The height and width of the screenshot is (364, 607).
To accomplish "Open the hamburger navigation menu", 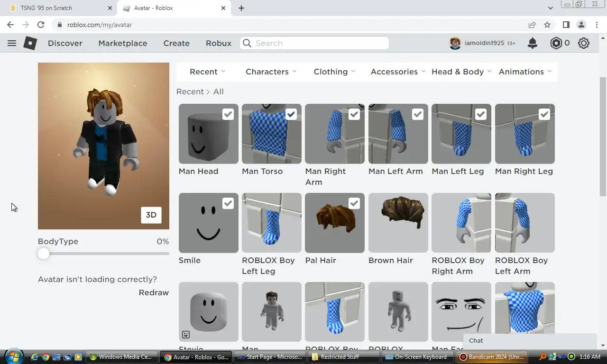I will [x=12, y=43].
